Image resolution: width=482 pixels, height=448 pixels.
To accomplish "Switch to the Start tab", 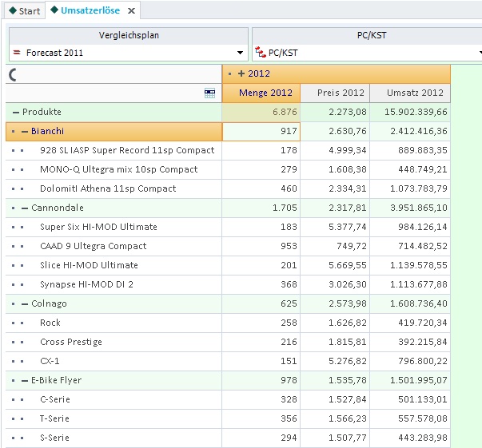I will coord(25,10).
